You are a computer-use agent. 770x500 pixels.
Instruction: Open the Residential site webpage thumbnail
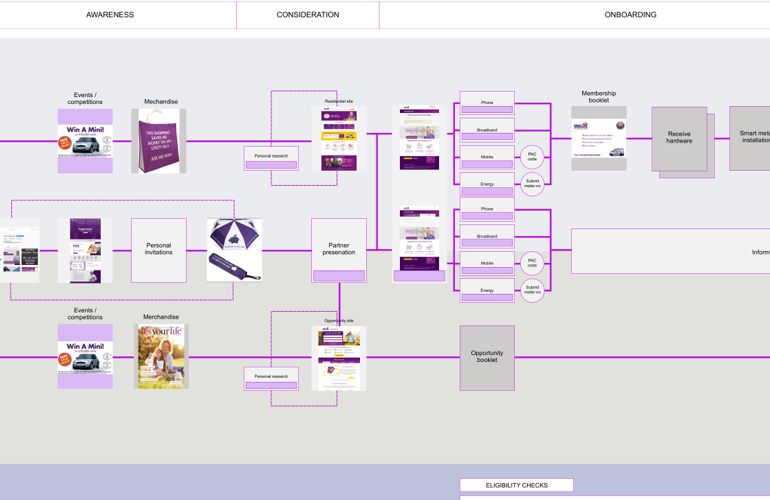[x=339, y=140]
